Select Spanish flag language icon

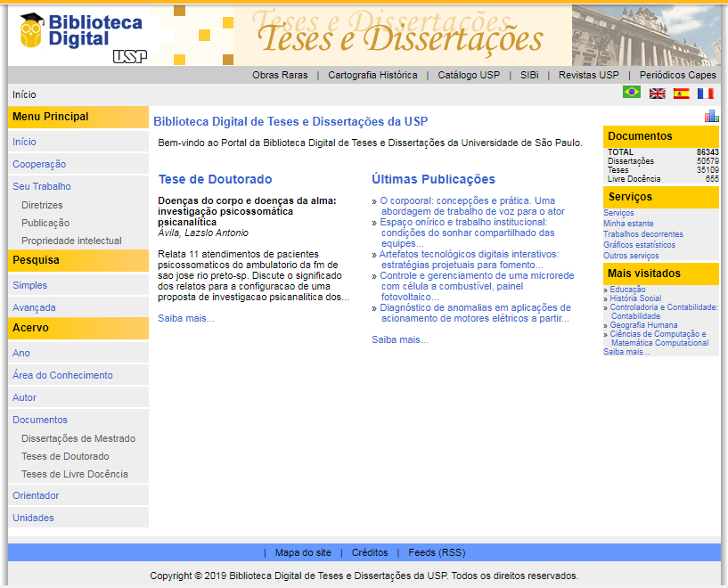681,94
